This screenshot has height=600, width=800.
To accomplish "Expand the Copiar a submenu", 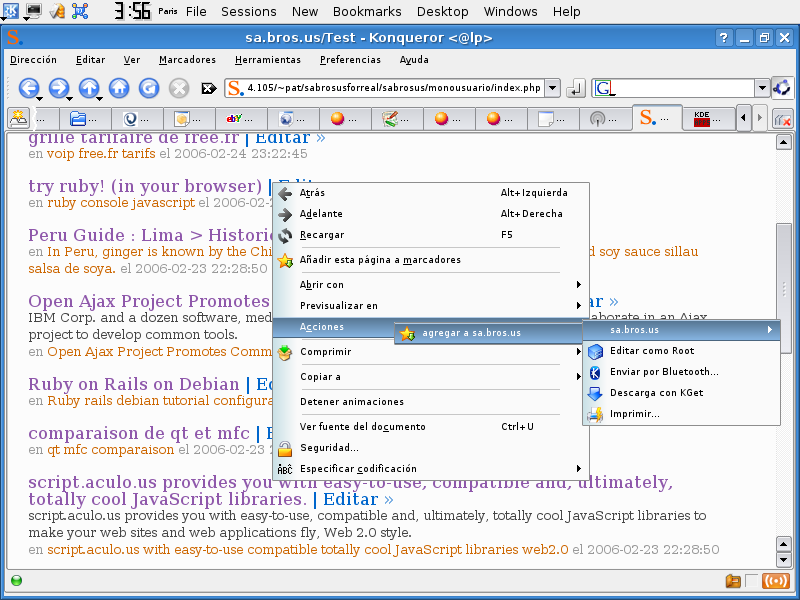I will point(431,377).
